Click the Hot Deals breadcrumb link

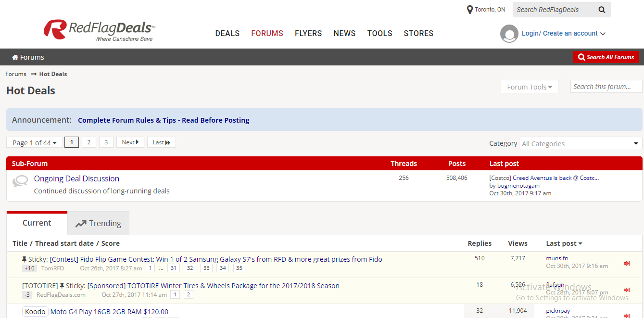tap(53, 74)
